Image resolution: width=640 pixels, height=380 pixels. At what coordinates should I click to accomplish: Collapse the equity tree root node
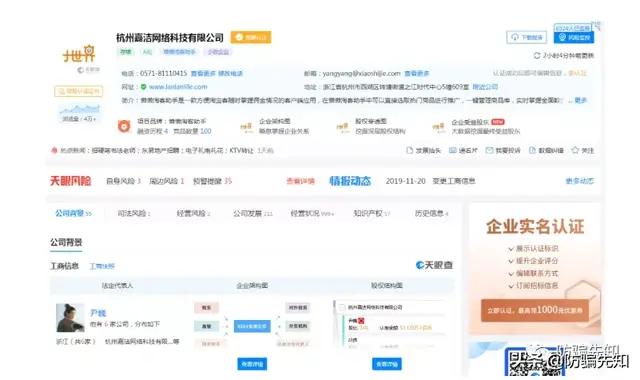coord(342,307)
